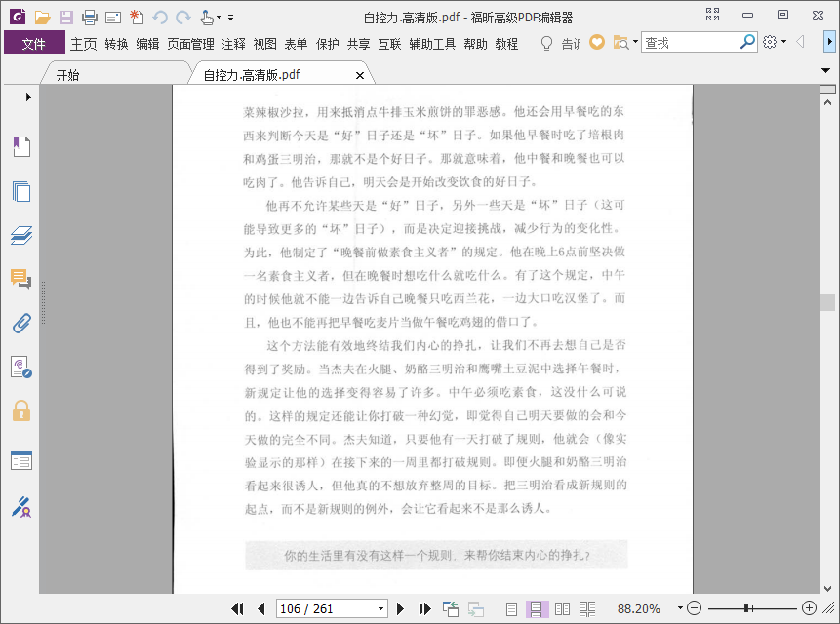Open the 共享 ribbon tab
The image size is (840, 624).
pos(358,44)
